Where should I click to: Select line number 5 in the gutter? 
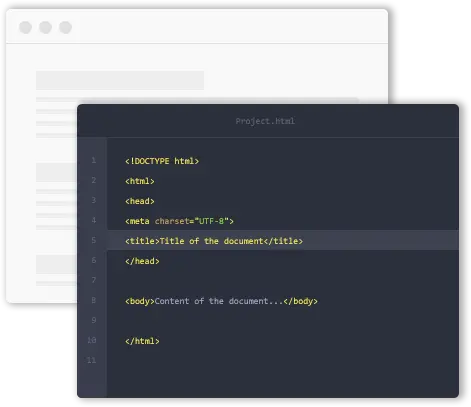click(x=94, y=240)
